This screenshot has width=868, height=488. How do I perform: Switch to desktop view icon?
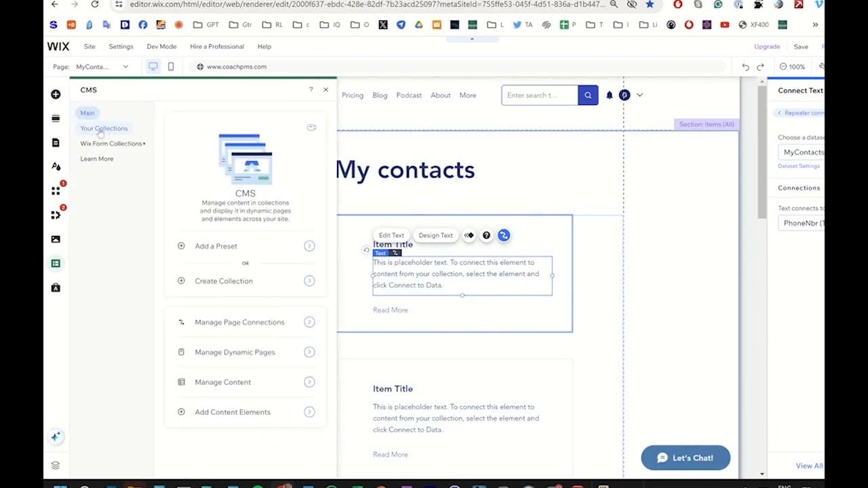click(153, 66)
